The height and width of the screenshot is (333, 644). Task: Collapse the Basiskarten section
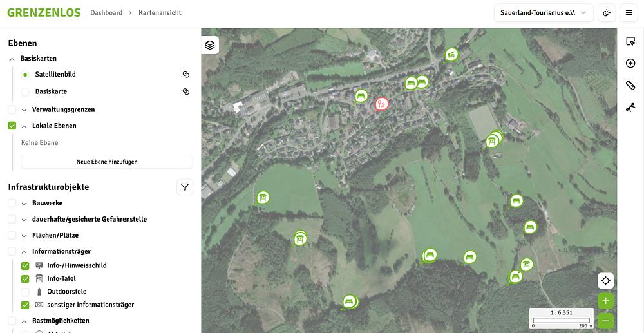click(12, 59)
